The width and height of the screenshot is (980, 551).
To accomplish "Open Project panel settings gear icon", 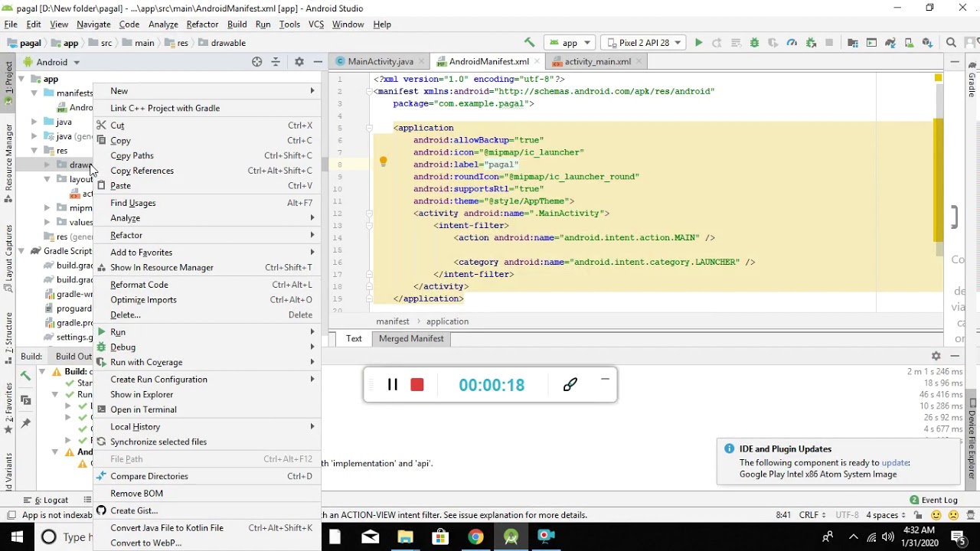I will 299,62.
